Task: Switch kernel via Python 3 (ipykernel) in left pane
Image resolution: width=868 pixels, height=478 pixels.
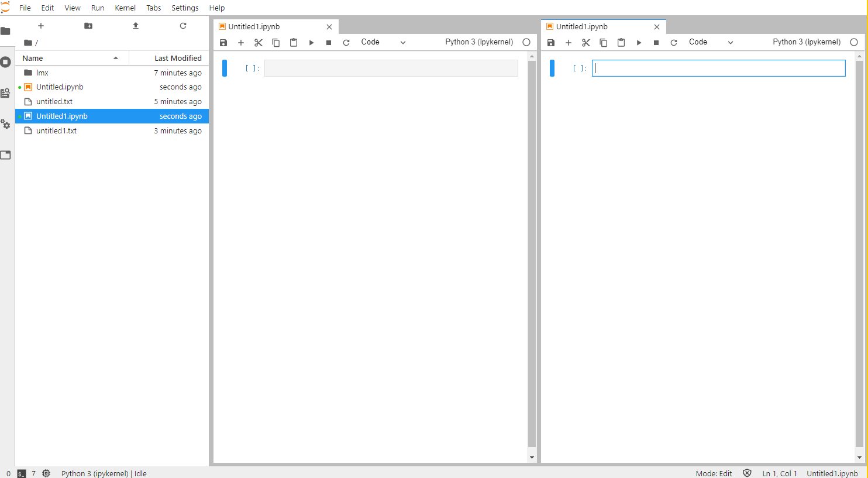Action: (479, 42)
